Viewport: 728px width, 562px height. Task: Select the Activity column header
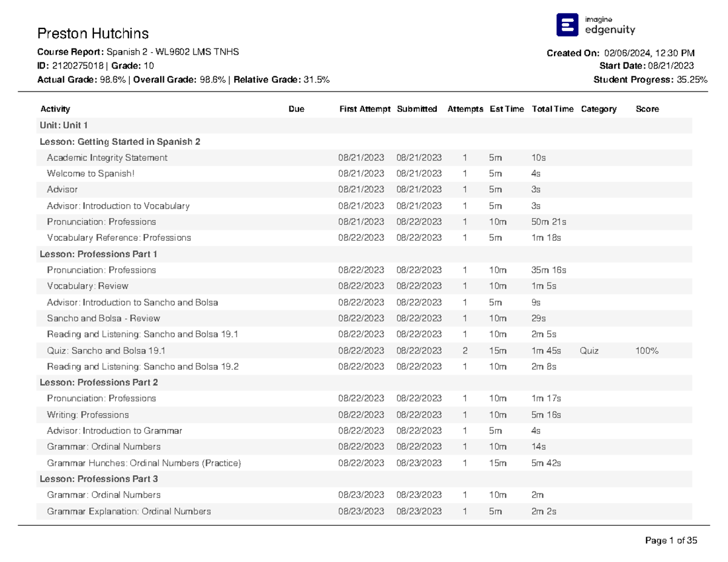[55, 109]
